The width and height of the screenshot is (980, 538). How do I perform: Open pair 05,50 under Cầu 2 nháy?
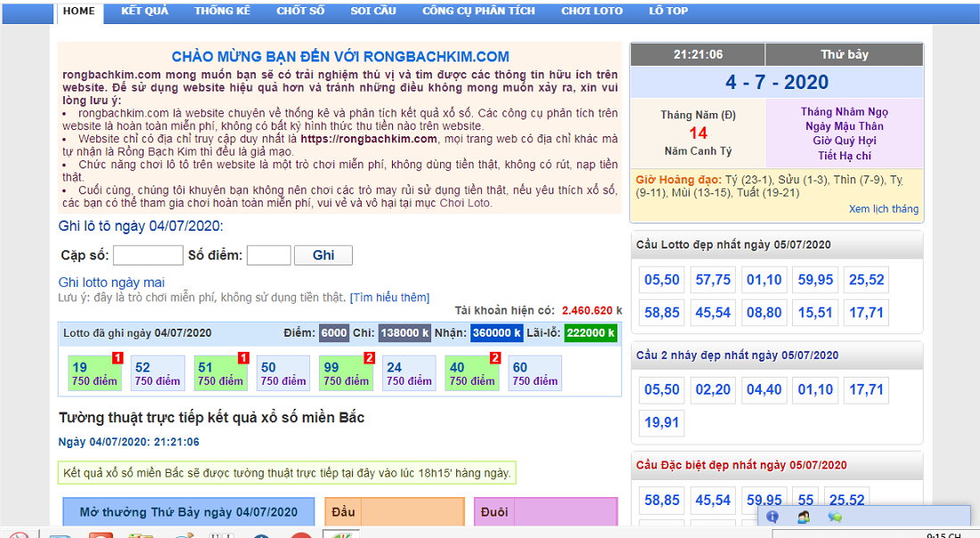(x=662, y=389)
